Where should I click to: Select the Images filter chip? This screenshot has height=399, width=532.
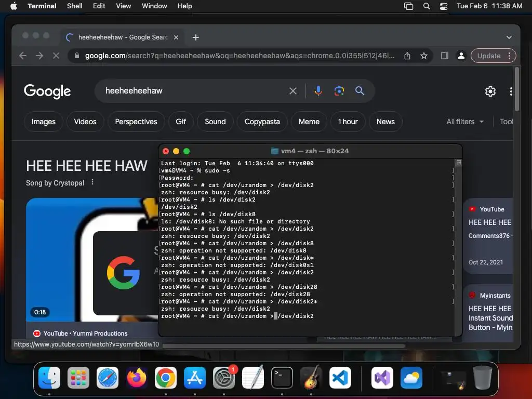point(44,122)
